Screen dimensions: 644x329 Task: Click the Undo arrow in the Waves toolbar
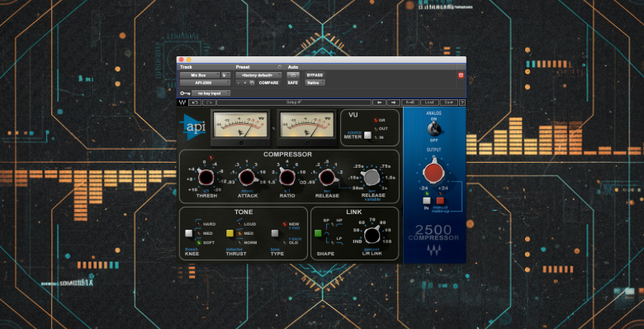(195, 103)
